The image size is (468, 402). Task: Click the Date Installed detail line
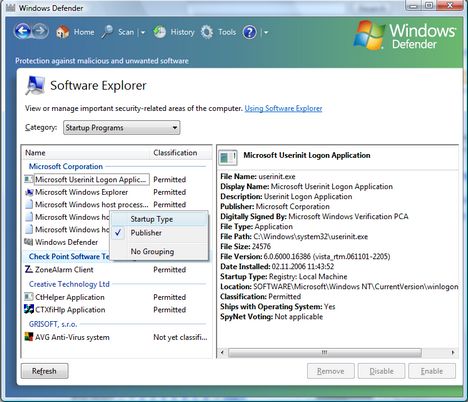click(x=277, y=266)
